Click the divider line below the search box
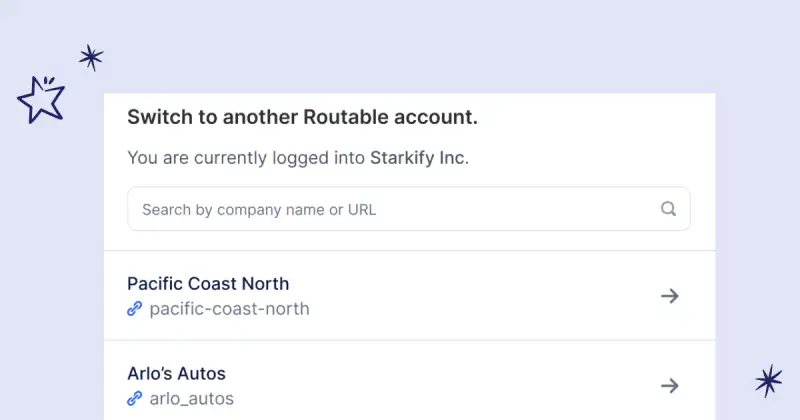The width and height of the screenshot is (800, 420). pos(409,250)
